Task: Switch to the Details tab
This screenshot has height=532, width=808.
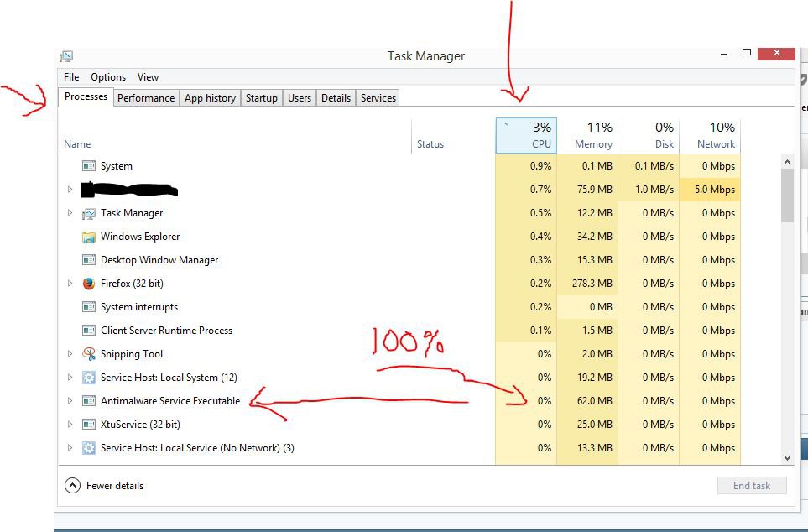Action: (336, 98)
